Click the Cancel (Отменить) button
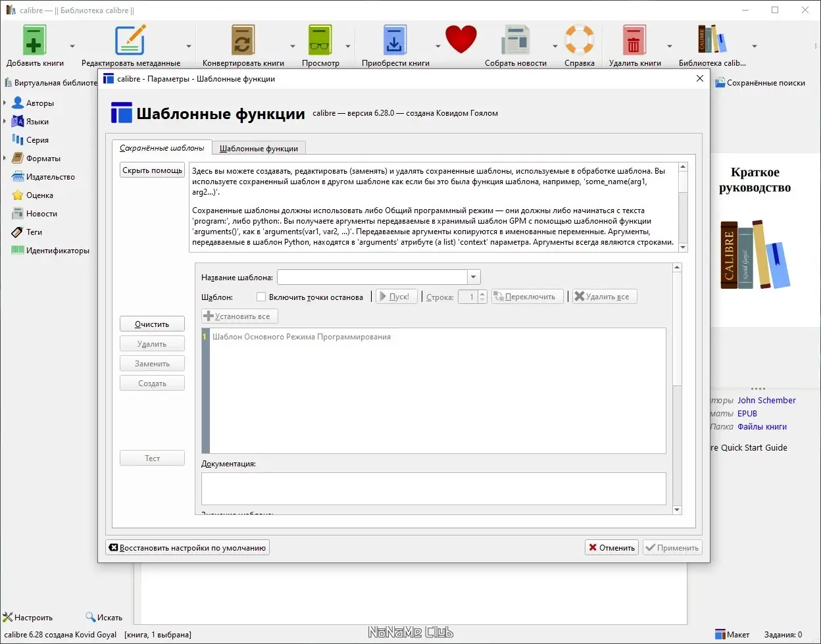 click(x=611, y=547)
